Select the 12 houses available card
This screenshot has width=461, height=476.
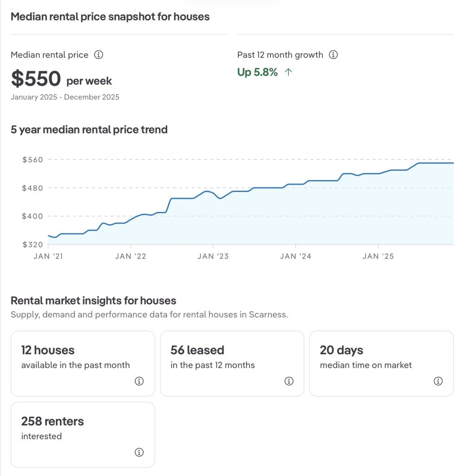click(x=82, y=363)
